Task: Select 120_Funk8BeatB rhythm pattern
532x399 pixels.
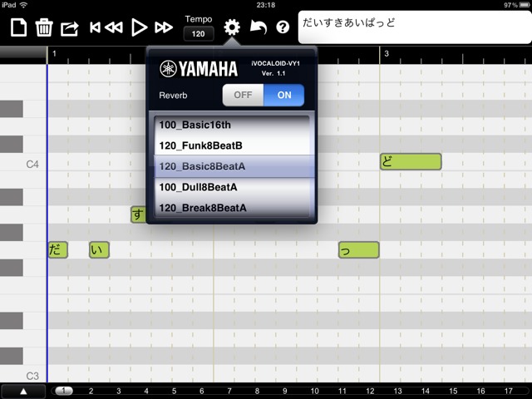Action: pyautogui.click(x=232, y=145)
